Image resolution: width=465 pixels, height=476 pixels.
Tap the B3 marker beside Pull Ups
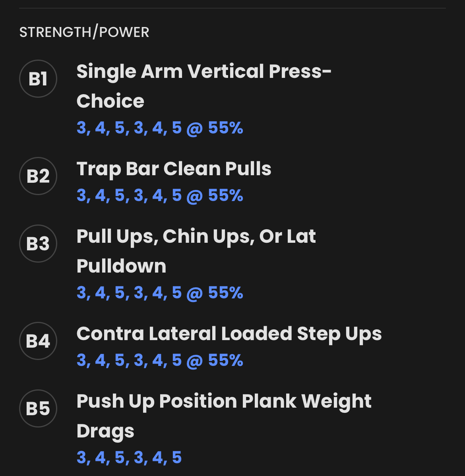click(x=38, y=244)
